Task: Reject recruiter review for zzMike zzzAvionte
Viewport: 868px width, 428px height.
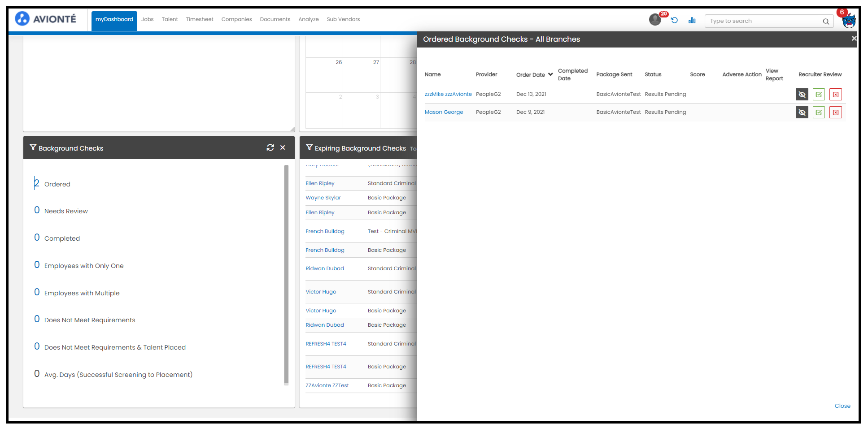Action: [x=836, y=95]
